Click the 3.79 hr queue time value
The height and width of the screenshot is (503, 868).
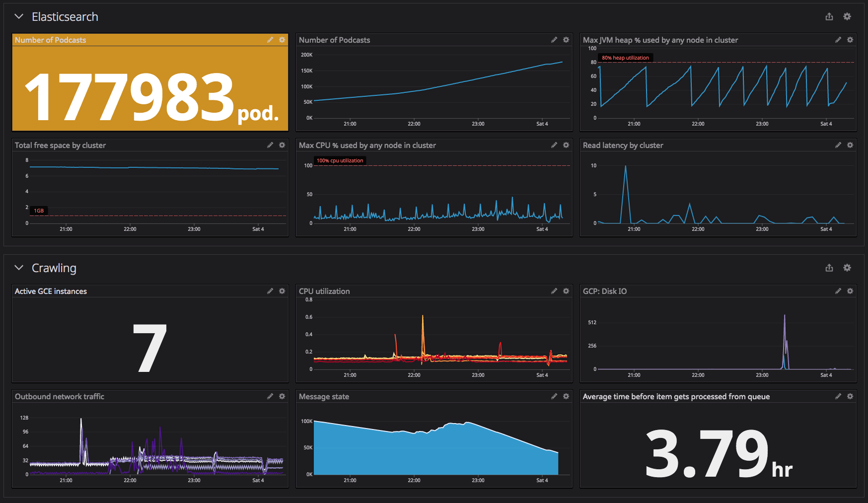(719, 454)
